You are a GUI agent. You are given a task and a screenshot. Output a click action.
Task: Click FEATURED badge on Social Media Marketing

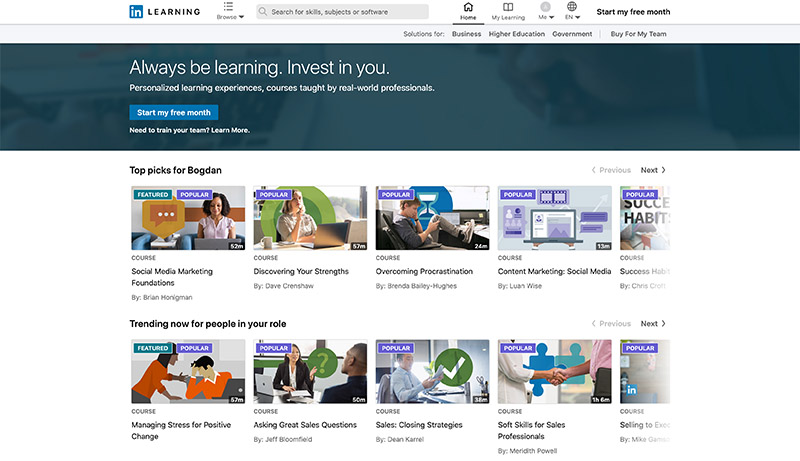[153, 194]
